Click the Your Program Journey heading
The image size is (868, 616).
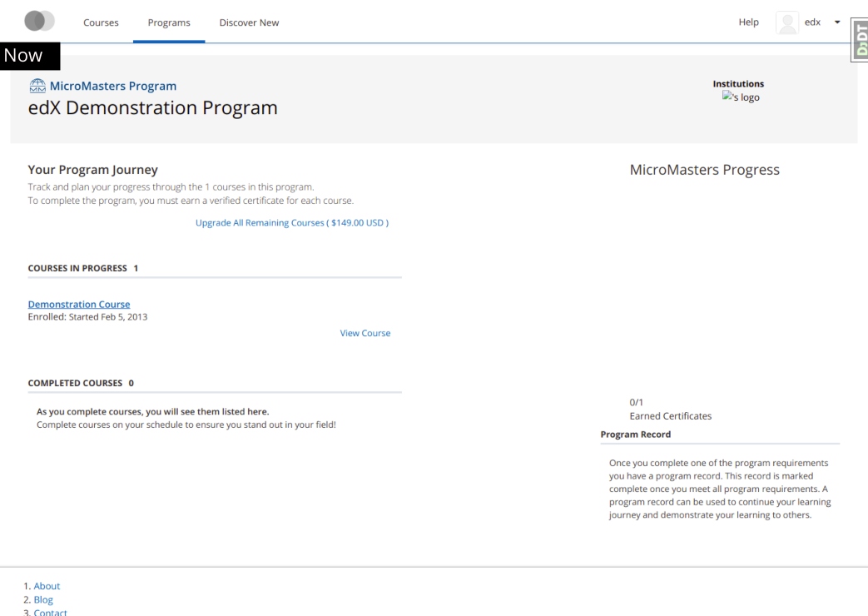coord(93,170)
